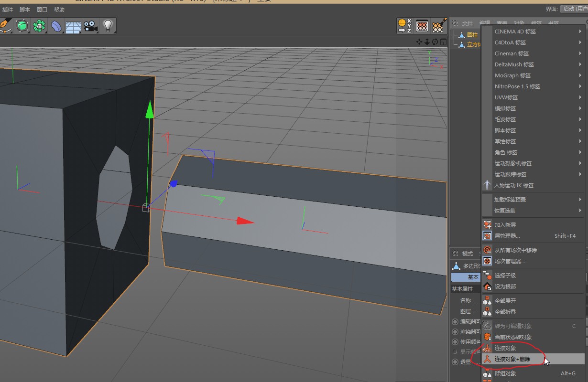Click the 人物运动 IK 标签 arrow icon
The height and width of the screenshot is (382, 588).
(x=487, y=185)
